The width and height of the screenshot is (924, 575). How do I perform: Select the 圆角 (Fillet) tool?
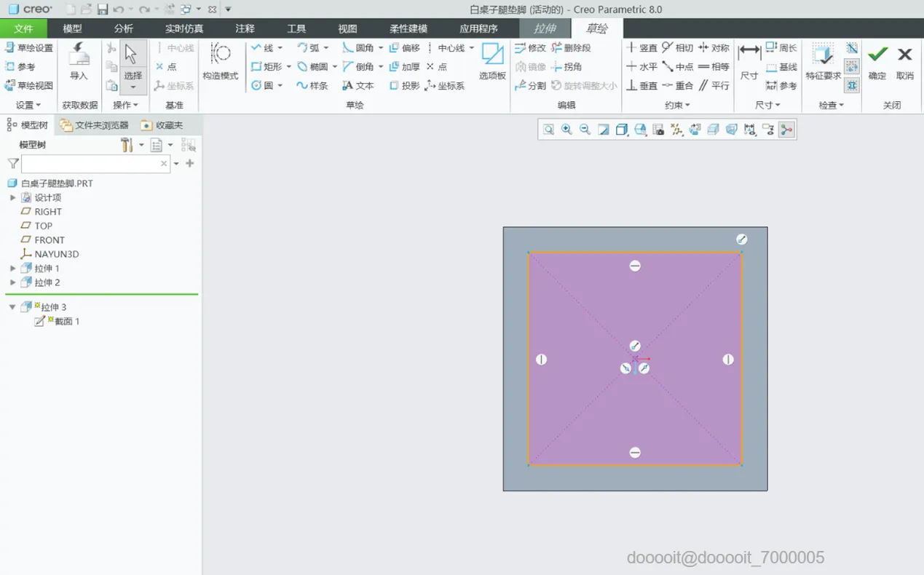pos(358,48)
